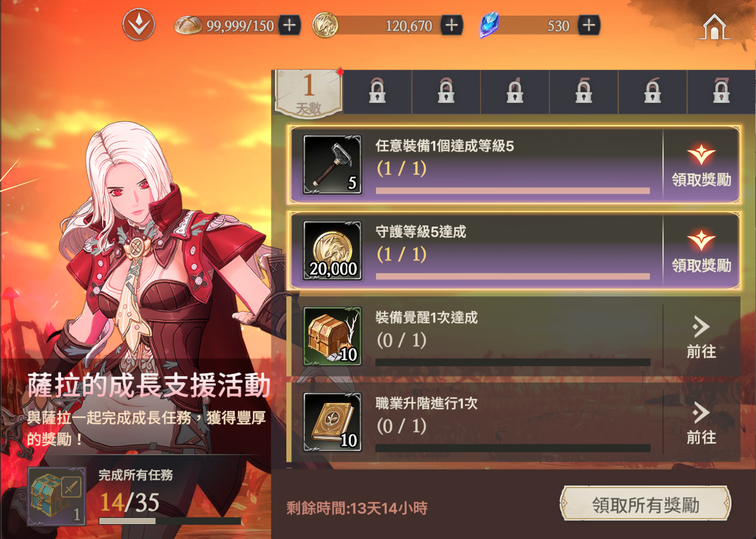Click the complete-all-tasks chest reward icon

[57, 496]
